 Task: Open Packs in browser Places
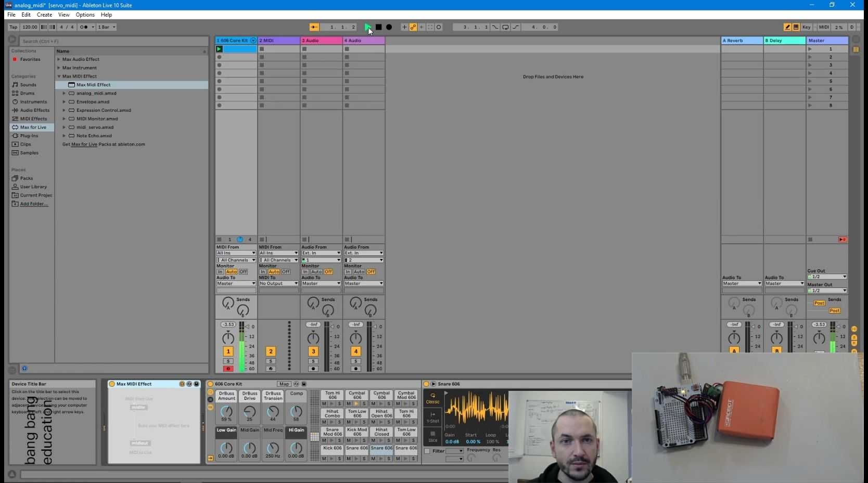pyautogui.click(x=26, y=178)
